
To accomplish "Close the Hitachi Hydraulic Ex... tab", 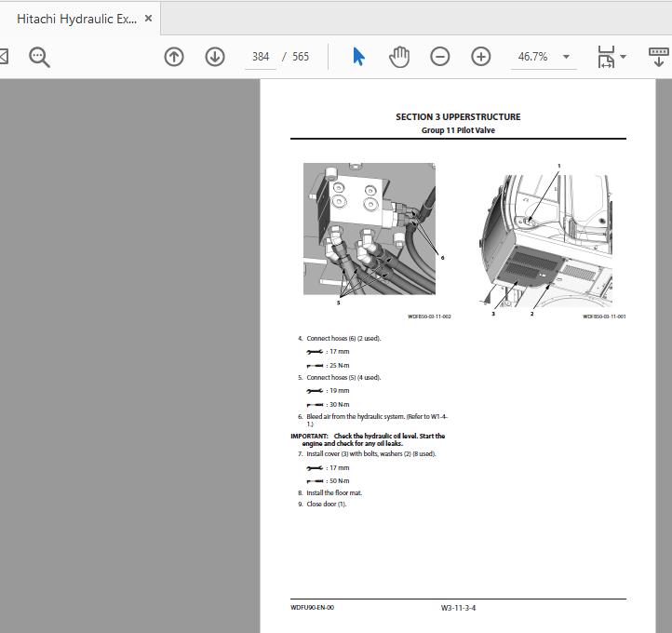I will point(148,19).
